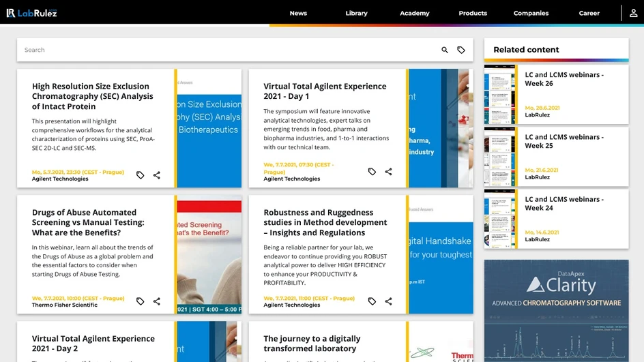Open the Companies menu item
The height and width of the screenshot is (362, 644).
(x=531, y=13)
